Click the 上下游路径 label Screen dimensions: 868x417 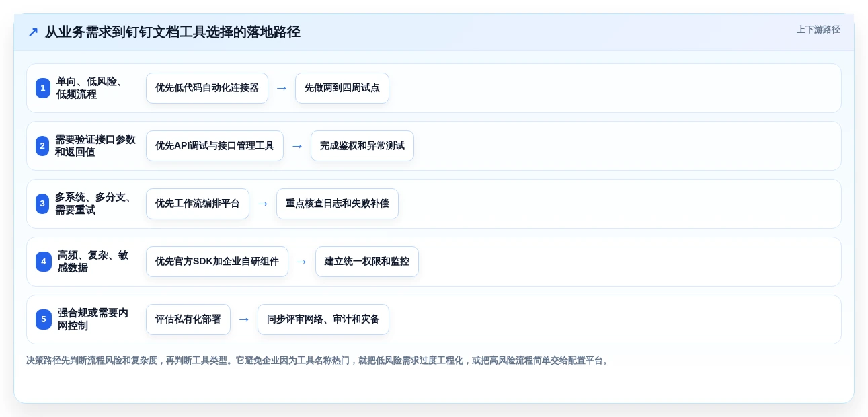[x=818, y=30]
